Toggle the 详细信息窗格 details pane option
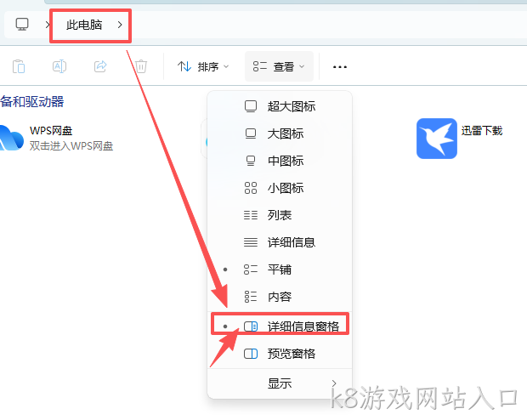 [x=280, y=326]
